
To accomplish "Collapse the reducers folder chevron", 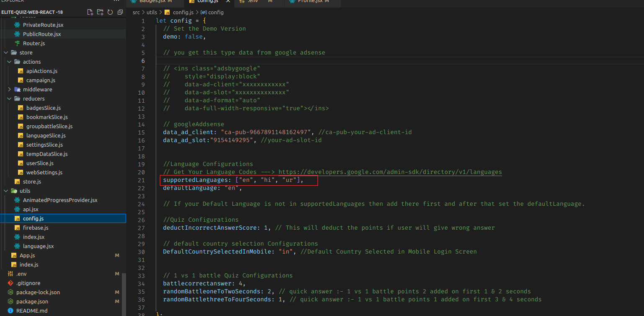I will pyautogui.click(x=9, y=98).
